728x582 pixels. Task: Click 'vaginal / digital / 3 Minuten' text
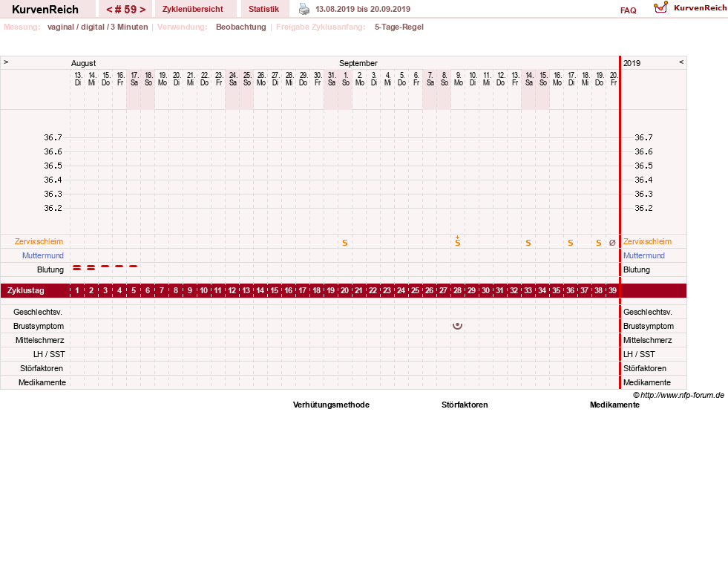coord(97,27)
